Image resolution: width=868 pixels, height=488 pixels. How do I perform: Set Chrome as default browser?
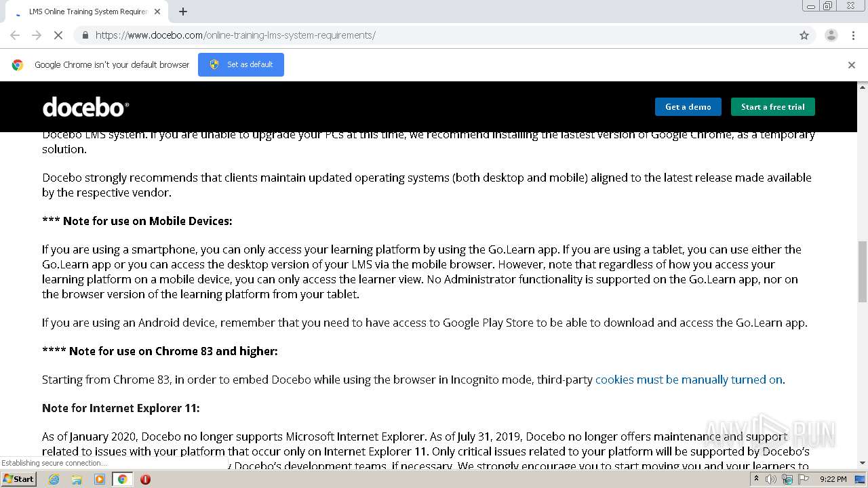click(241, 64)
